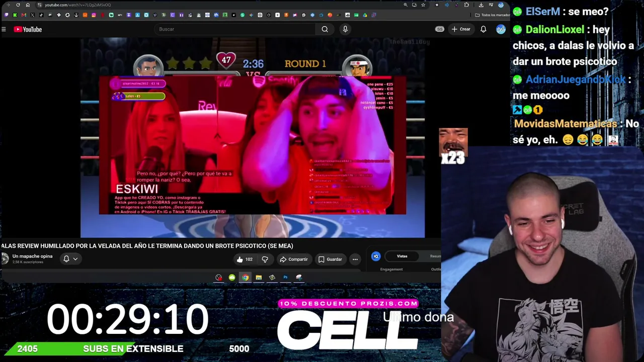Switch to Chrome in the taskbar
The image size is (644, 362).
click(245, 278)
